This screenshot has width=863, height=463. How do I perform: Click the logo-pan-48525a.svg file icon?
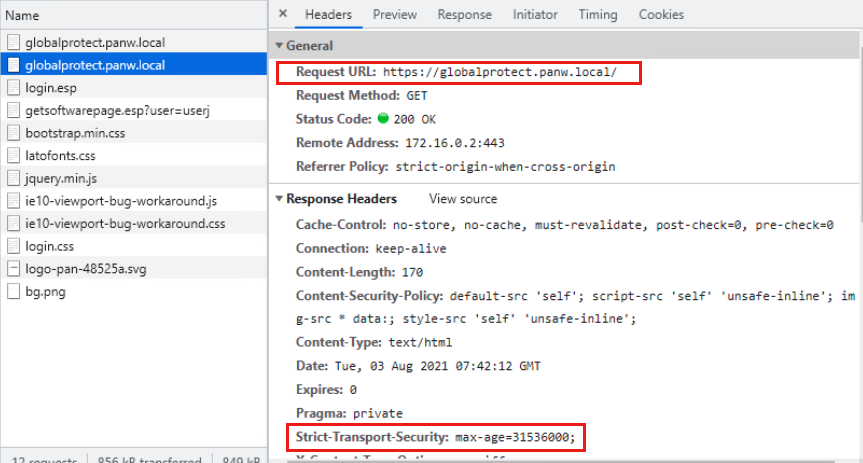pos(14,269)
